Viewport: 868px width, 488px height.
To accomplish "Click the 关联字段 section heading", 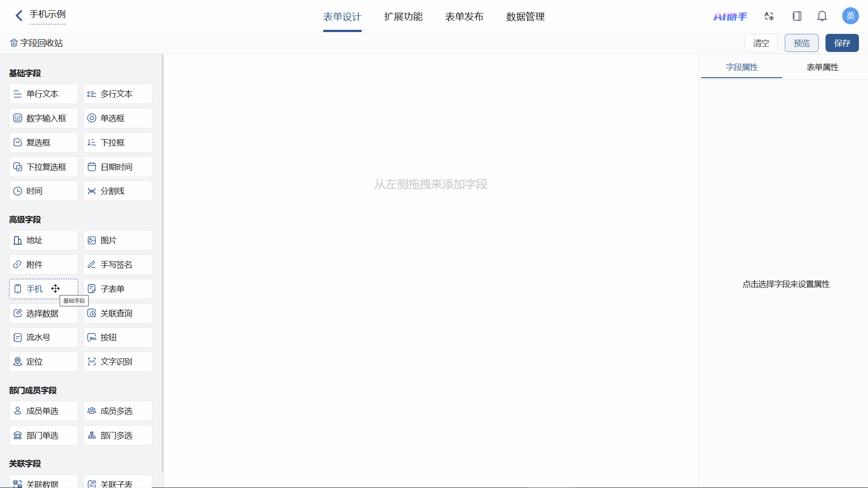I will [x=25, y=464].
